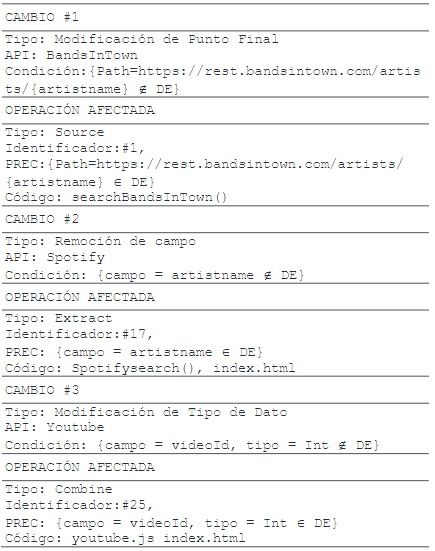Click the 'Identificador:#17,' text
Image resolution: width=435 pixels, height=551 pixels.
point(79,334)
